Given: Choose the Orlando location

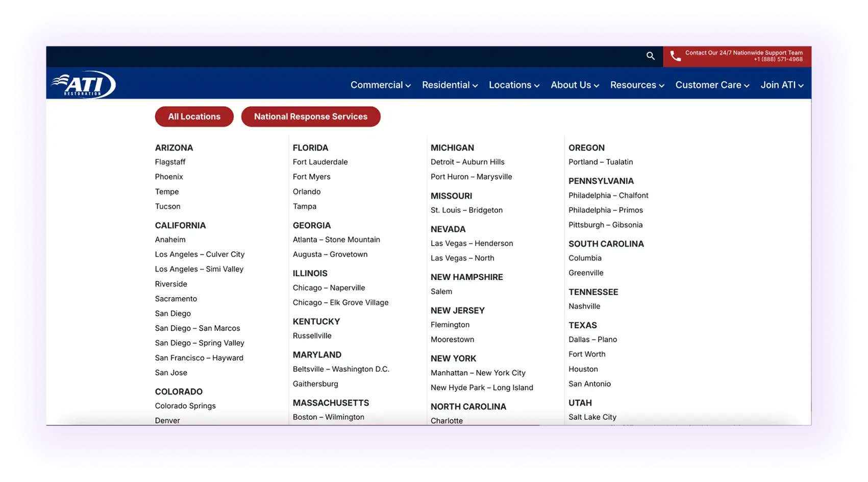Looking at the screenshot, I should point(307,191).
